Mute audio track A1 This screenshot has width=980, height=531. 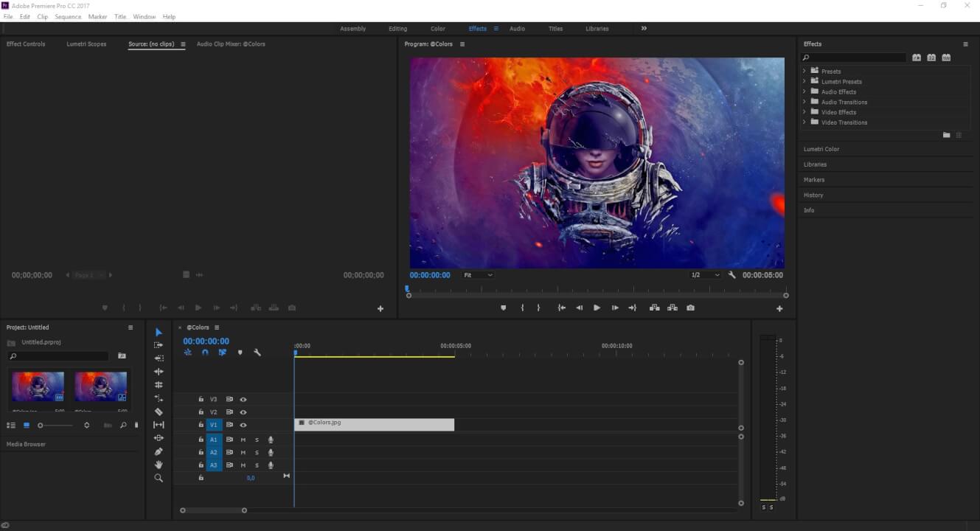point(243,440)
